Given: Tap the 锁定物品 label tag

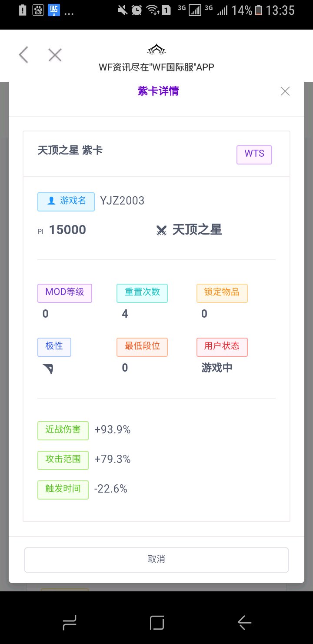Looking at the screenshot, I should 222,292.
